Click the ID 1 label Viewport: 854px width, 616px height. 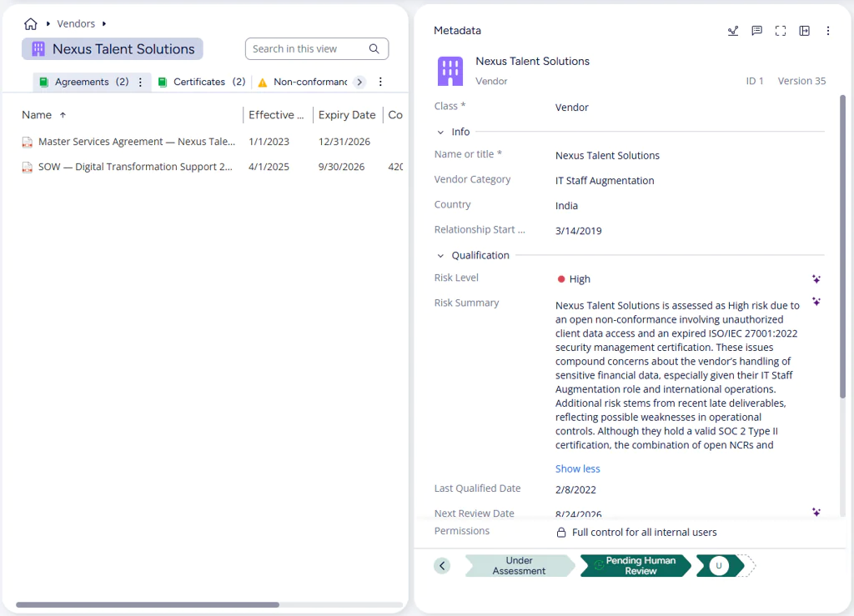pos(755,81)
